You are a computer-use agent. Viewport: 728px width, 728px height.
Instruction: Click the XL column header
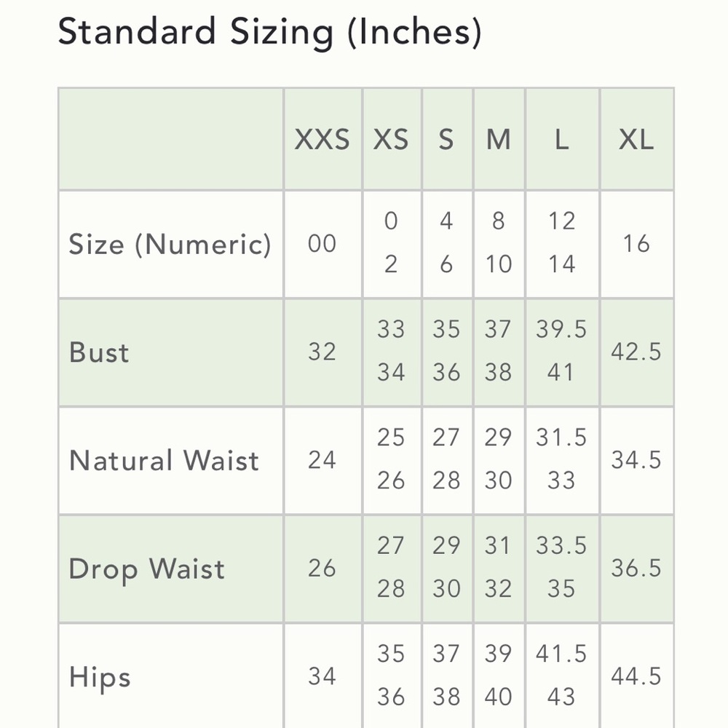click(x=636, y=139)
